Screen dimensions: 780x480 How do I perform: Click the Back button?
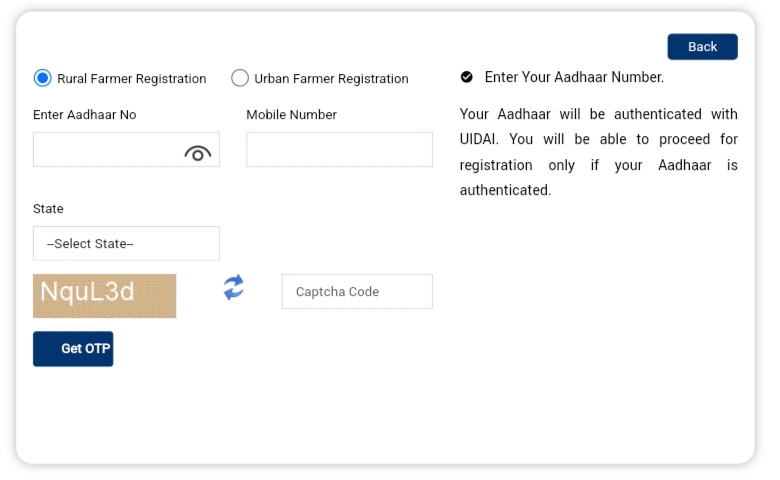(702, 47)
